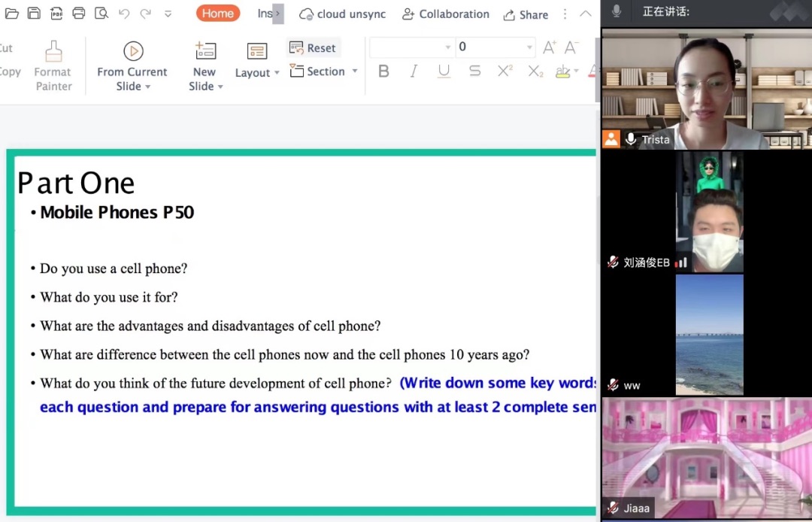This screenshot has height=522, width=812.
Task: Open text highlight color picker
Action: click(x=576, y=71)
